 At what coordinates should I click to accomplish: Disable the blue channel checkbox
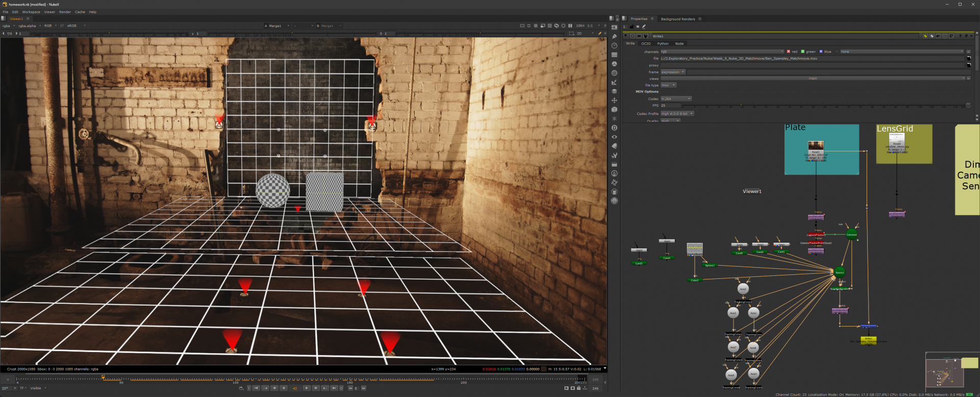click(x=821, y=52)
